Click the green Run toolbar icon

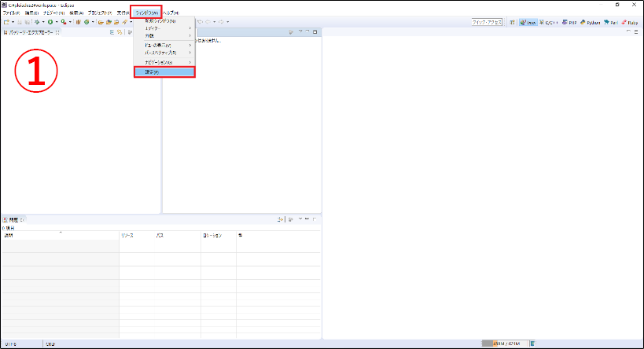tap(50, 22)
